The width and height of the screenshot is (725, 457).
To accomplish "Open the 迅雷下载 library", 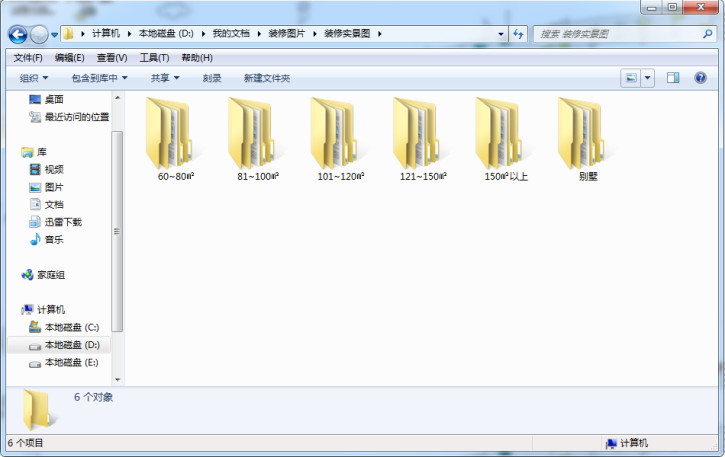I will 55,222.
